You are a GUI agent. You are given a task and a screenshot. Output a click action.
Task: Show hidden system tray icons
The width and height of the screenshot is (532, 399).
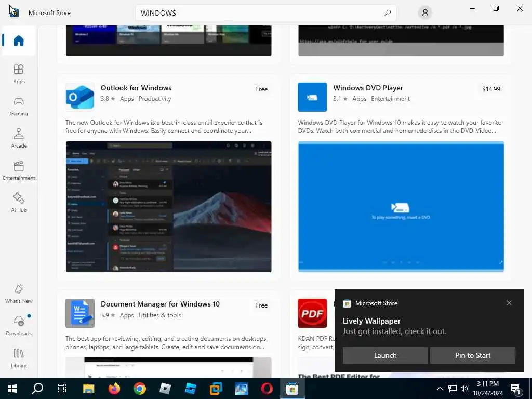[x=440, y=389]
